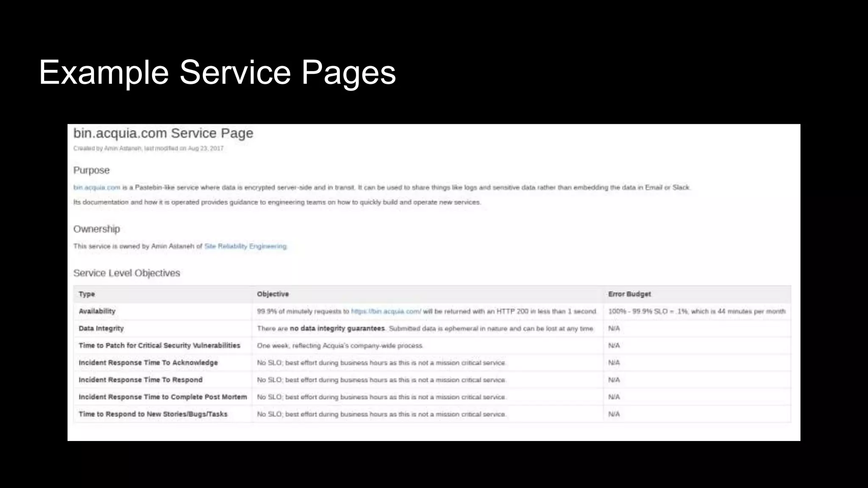
Task: Click N/A in the Time To Respond row
Action: [x=614, y=380]
